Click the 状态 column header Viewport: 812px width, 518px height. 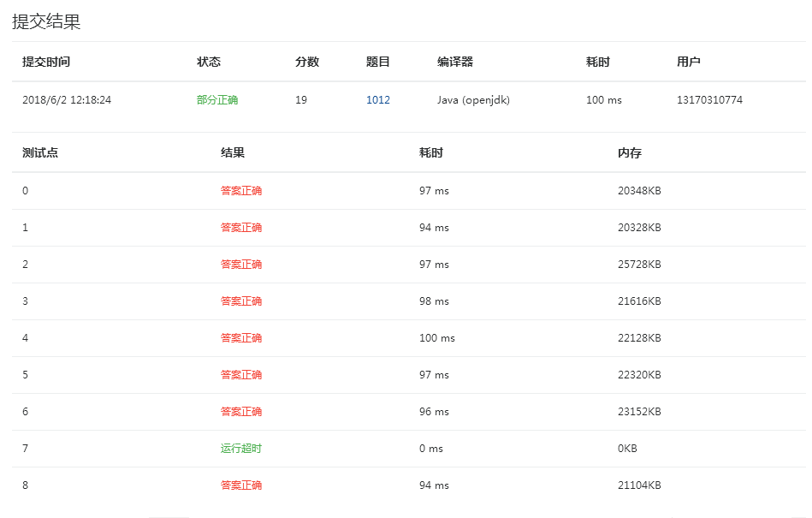[209, 62]
